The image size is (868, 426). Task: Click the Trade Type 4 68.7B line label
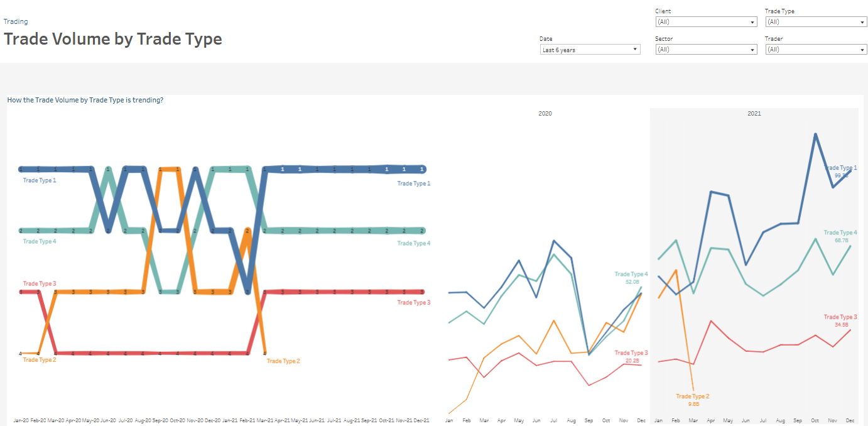[840, 236]
